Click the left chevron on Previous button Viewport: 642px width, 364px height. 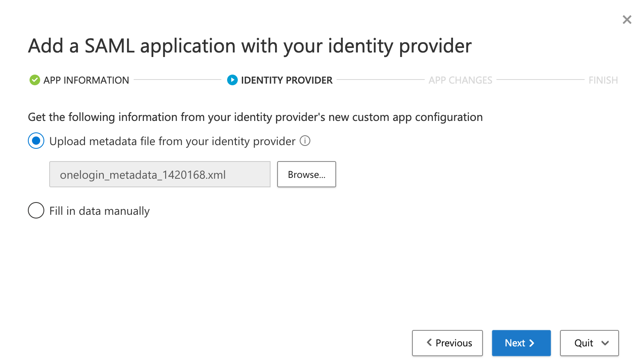(429, 342)
